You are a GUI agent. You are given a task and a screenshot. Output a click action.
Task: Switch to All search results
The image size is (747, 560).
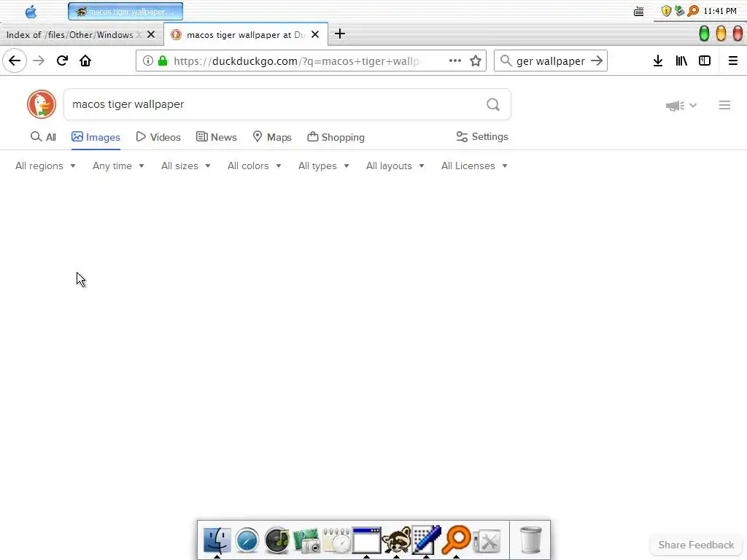tap(43, 137)
